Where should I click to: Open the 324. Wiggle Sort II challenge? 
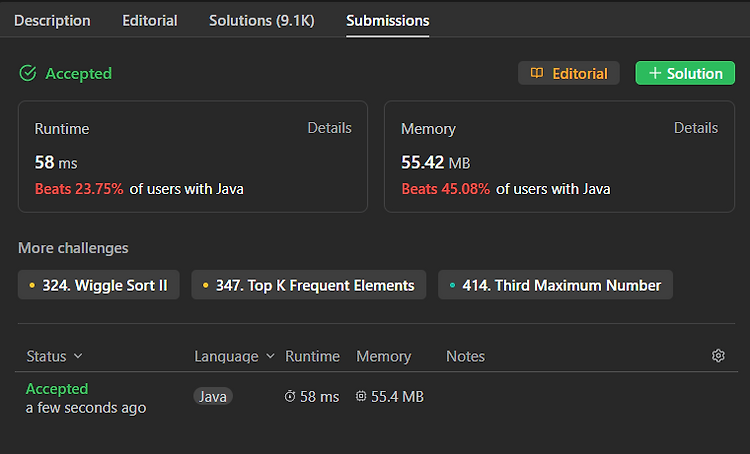(x=99, y=285)
